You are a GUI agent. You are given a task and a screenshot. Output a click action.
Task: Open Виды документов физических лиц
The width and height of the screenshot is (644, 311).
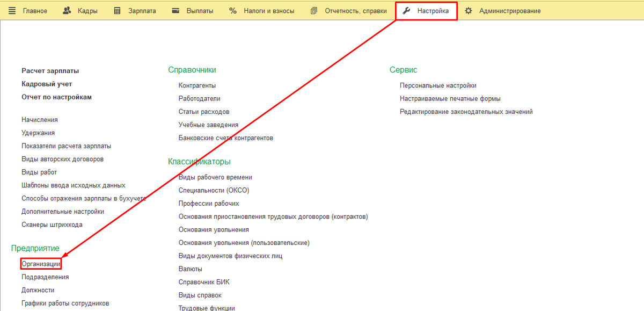pyautogui.click(x=231, y=256)
